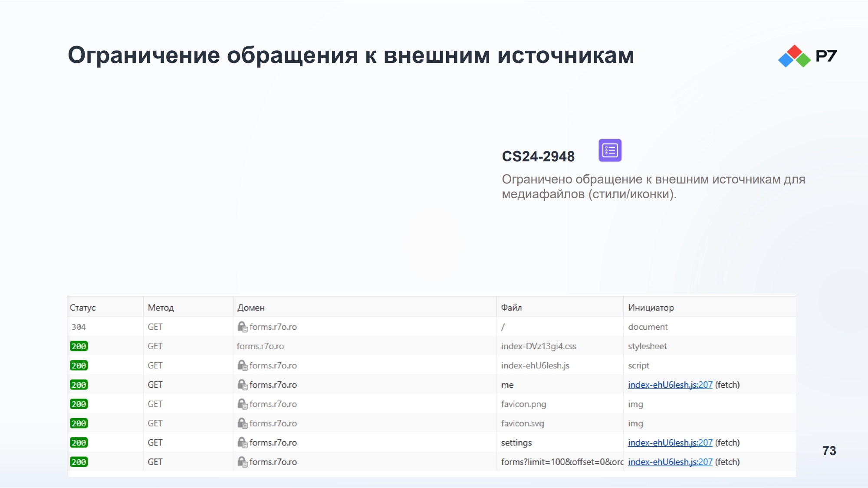Click the R7 logo

pos(807,56)
